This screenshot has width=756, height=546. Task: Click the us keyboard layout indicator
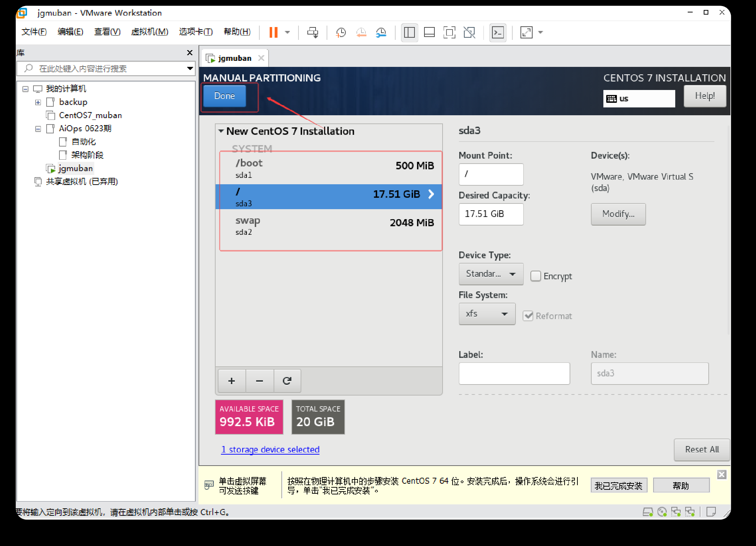[639, 99]
